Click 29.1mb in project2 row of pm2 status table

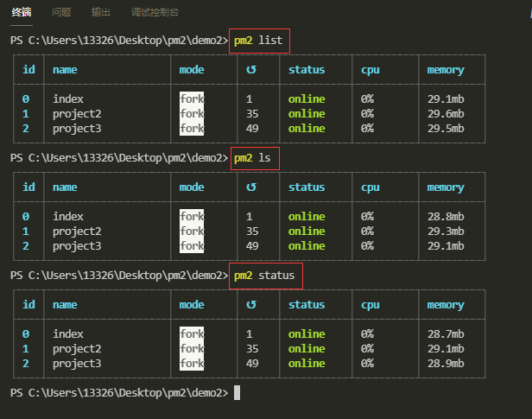(x=446, y=349)
